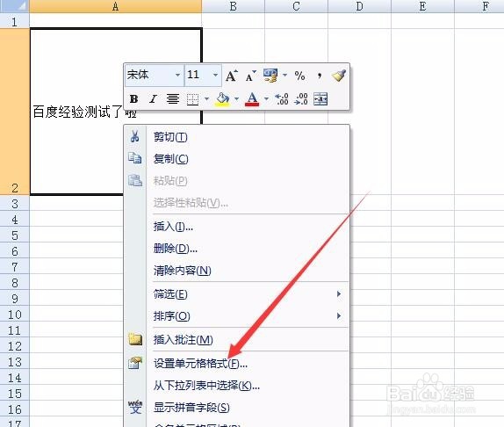Click copy pages icon in menu

point(135,158)
